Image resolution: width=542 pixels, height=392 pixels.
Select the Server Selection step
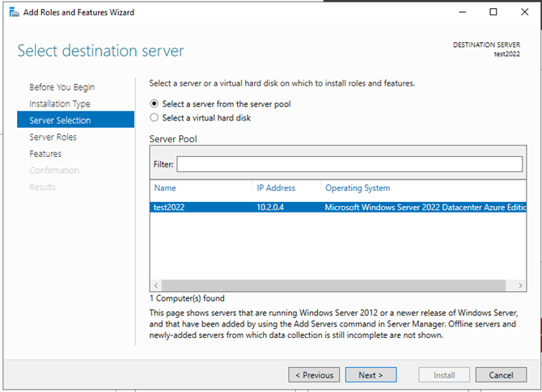(x=76, y=120)
